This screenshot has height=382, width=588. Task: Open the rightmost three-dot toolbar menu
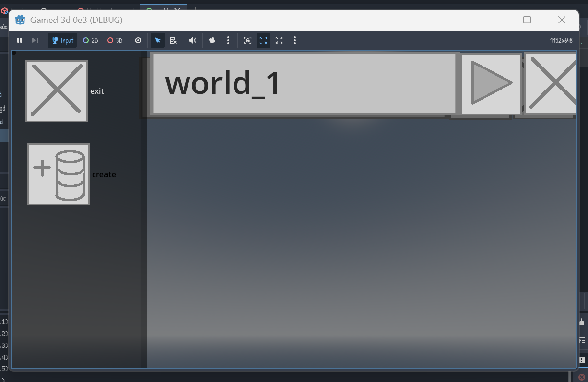295,40
